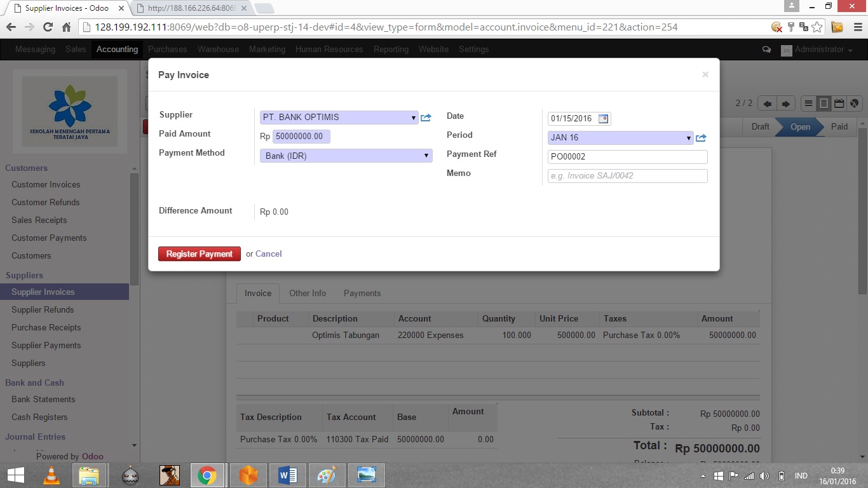Go to the next invoice record arrow
Image resolution: width=868 pixels, height=488 pixels.
tap(786, 104)
